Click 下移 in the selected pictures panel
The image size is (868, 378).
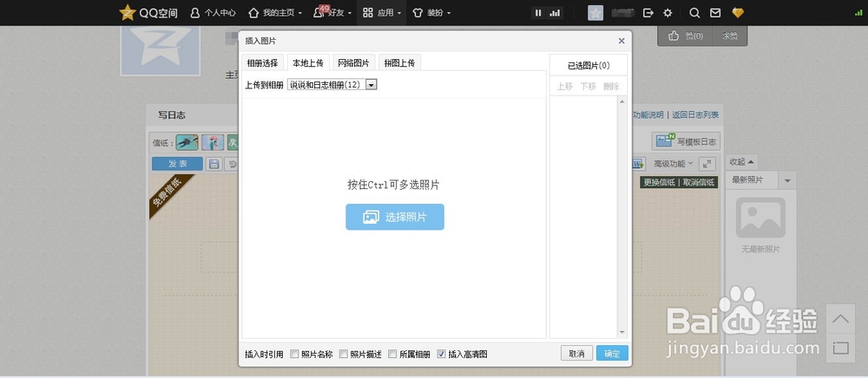point(588,86)
